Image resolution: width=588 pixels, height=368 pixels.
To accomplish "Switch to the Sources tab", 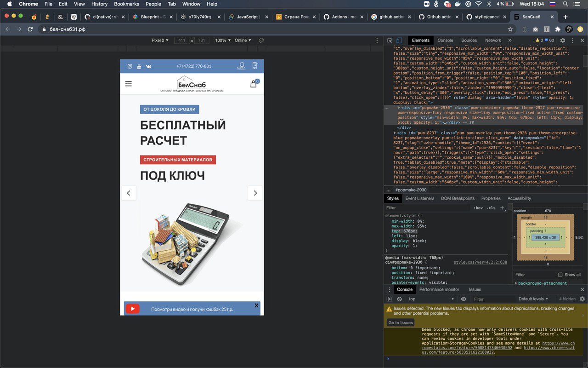I will tap(469, 40).
